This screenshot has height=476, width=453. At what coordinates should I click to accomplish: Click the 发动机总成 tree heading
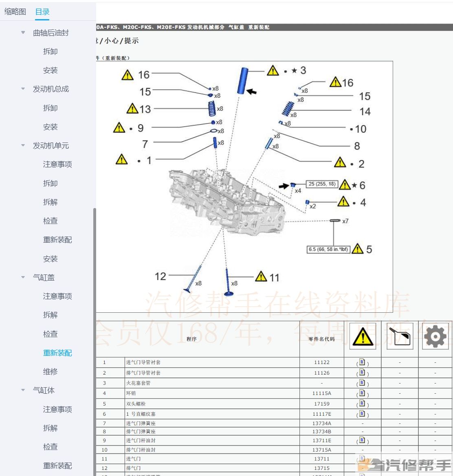51,89
